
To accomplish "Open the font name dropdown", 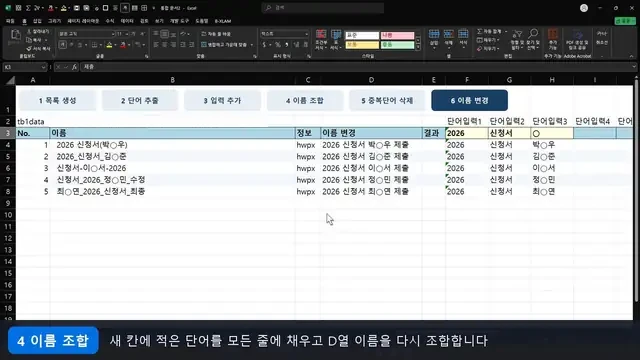I will coord(113,34).
